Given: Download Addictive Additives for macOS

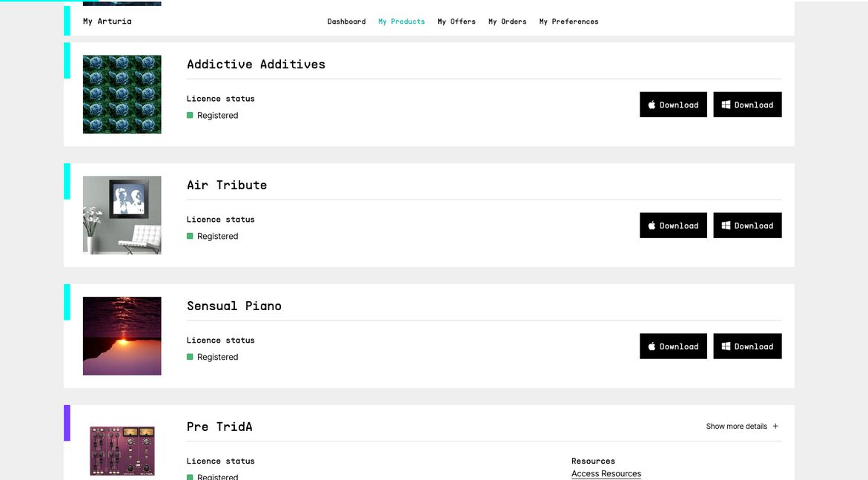Looking at the screenshot, I should tap(673, 105).
